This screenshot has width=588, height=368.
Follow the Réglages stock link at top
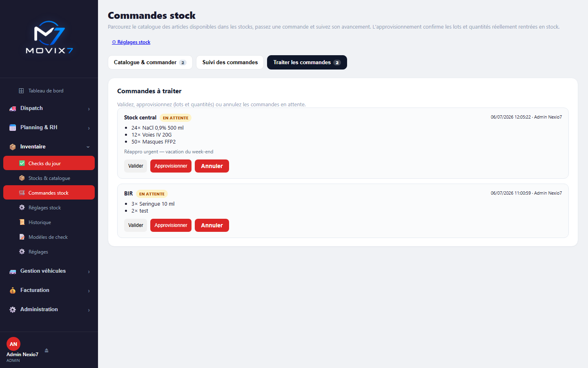point(131,42)
